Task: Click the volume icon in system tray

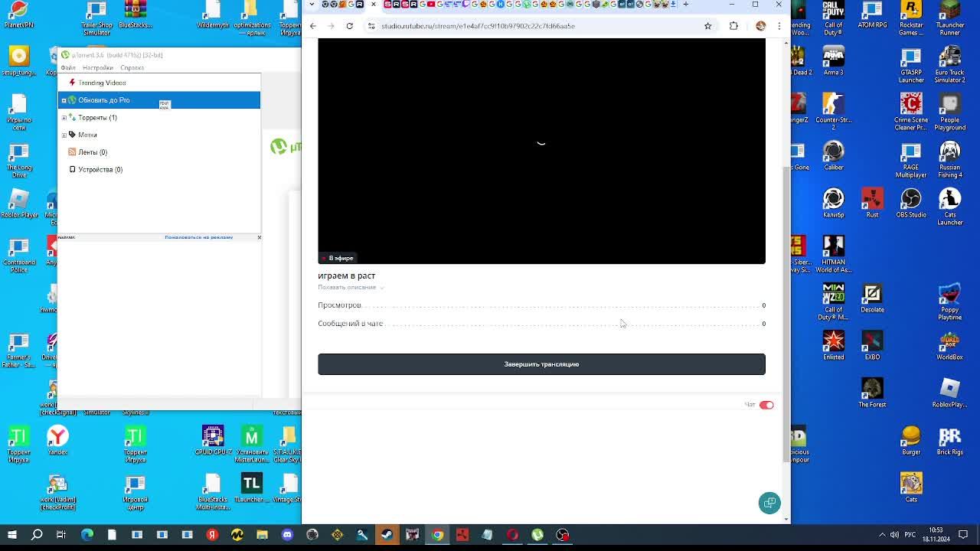Action: pos(895,535)
